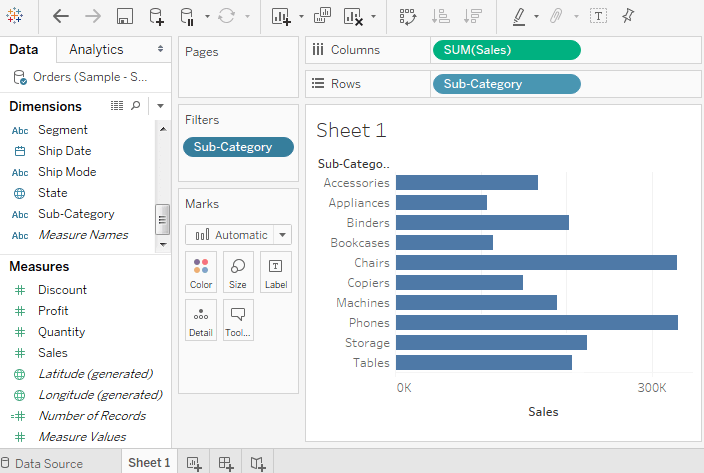The height and width of the screenshot is (473, 704).
Task: Open the New Worksheet dropdown arrow
Action: [301, 17]
